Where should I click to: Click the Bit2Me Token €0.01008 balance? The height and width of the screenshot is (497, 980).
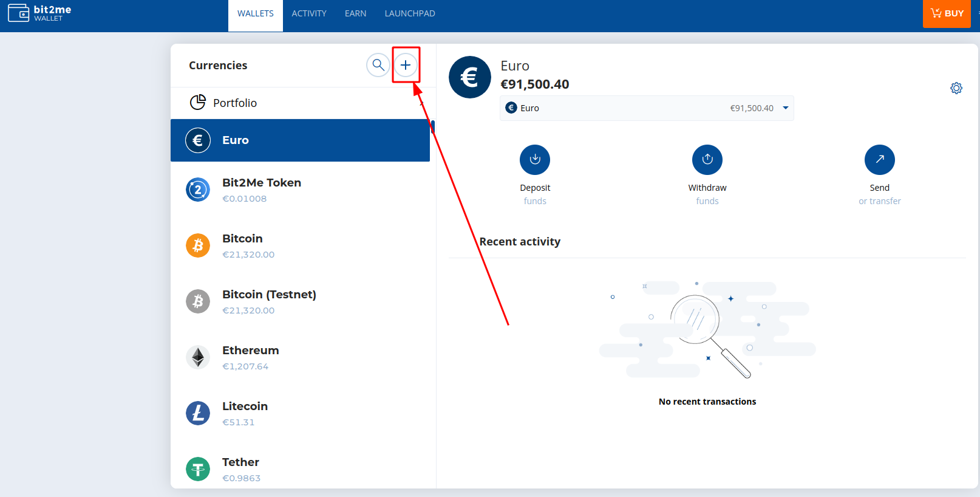[245, 199]
